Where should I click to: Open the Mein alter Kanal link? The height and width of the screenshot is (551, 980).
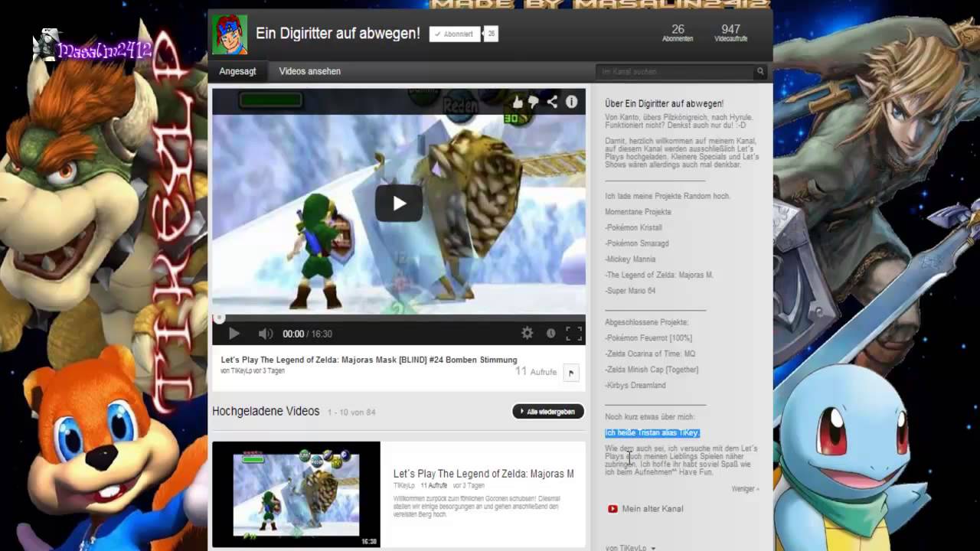[x=652, y=509]
